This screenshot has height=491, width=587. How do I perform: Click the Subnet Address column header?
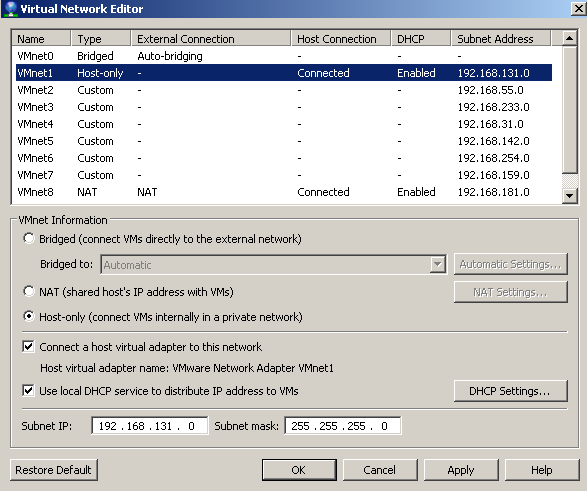tap(501, 39)
